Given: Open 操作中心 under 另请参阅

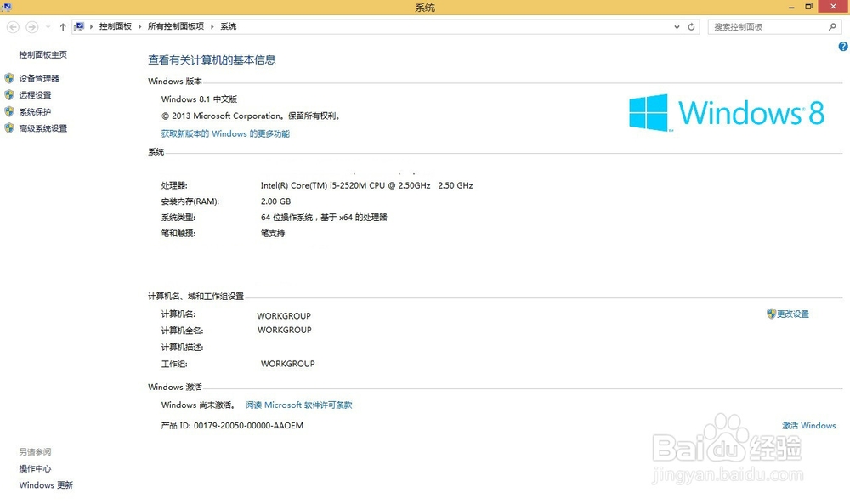Looking at the screenshot, I should 35,469.
